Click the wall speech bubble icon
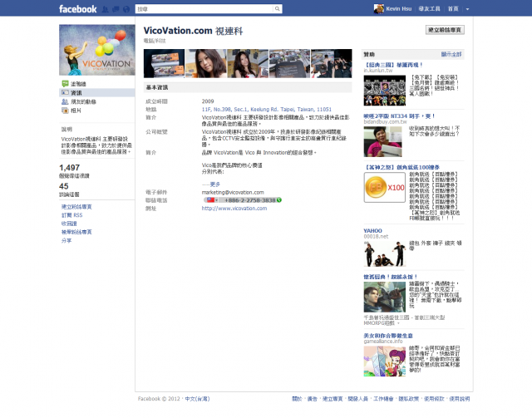Viewport: 532px width, 418px height. [65, 84]
